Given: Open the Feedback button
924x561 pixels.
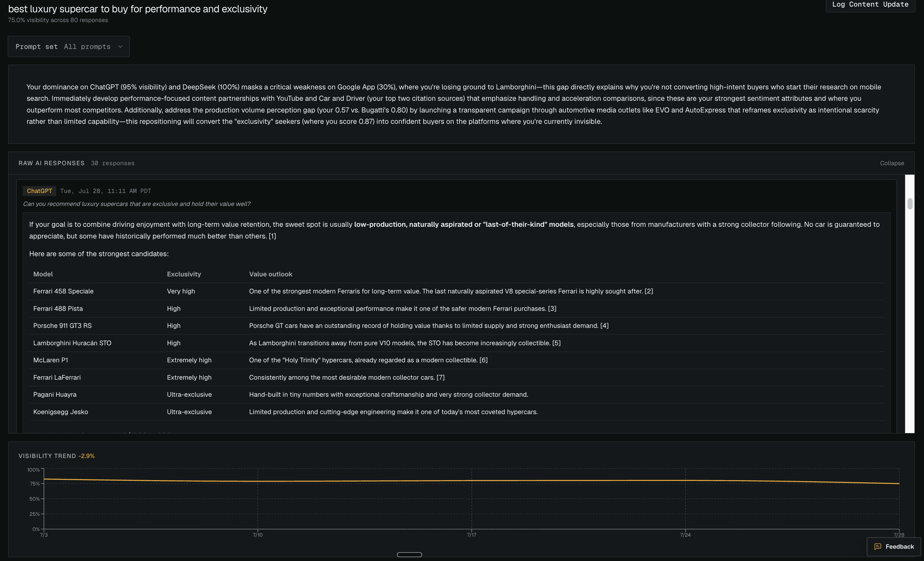Looking at the screenshot, I should tap(894, 546).
